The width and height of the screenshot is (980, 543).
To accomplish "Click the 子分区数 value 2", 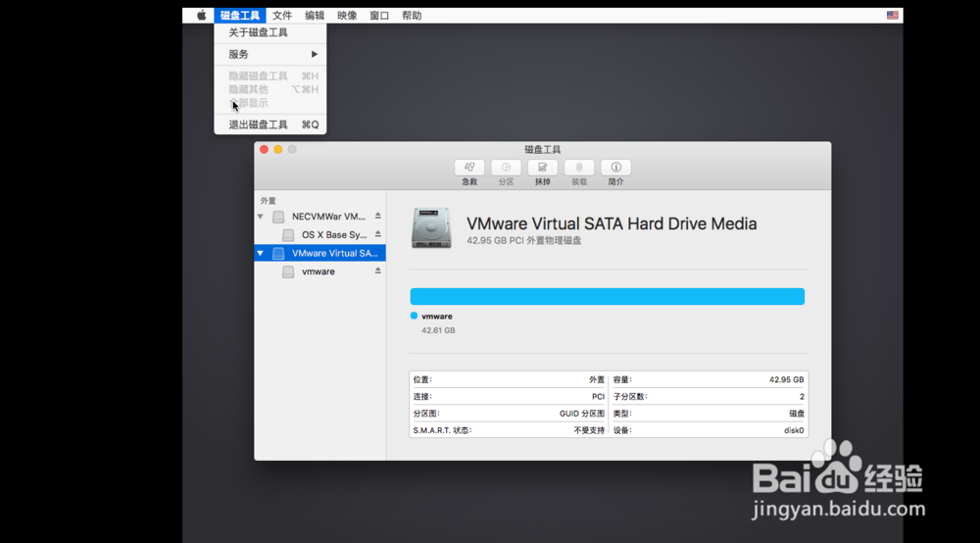I will [802, 397].
